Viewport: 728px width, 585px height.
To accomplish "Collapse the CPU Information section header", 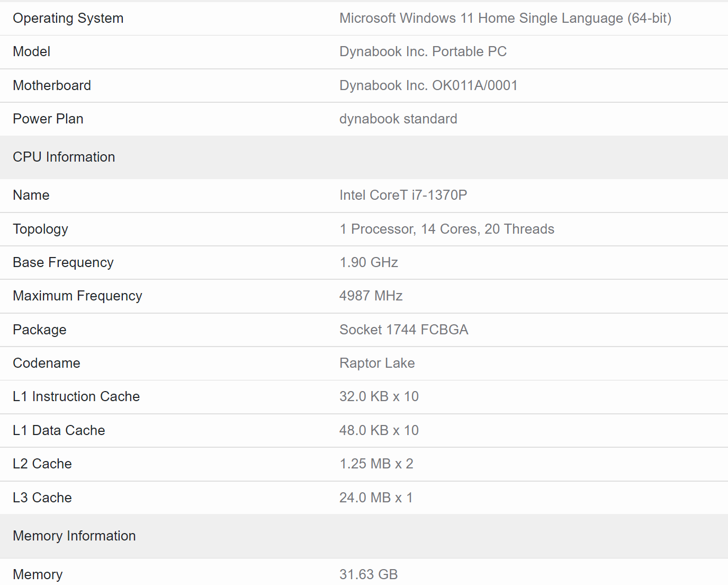I will pyautogui.click(x=64, y=157).
